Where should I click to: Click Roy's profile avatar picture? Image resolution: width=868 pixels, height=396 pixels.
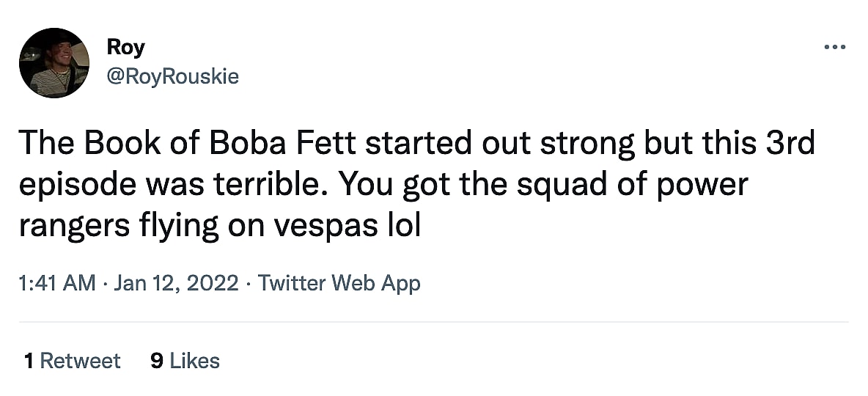pyautogui.click(x=54, y=63)
